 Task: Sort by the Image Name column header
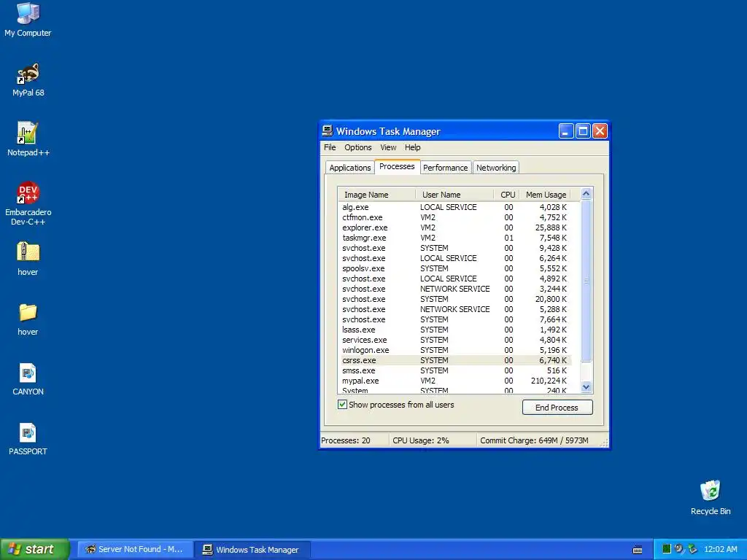[x=376, y=194]
